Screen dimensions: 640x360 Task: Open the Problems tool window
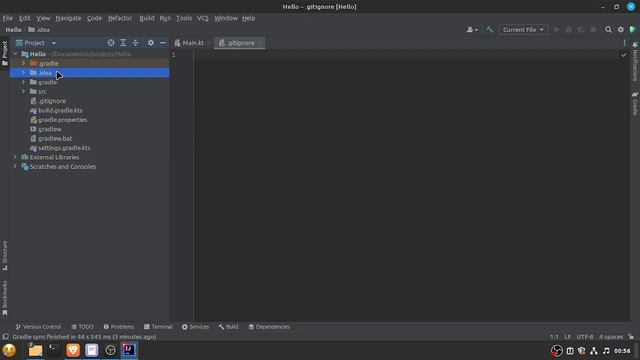[x=118, y=327]
